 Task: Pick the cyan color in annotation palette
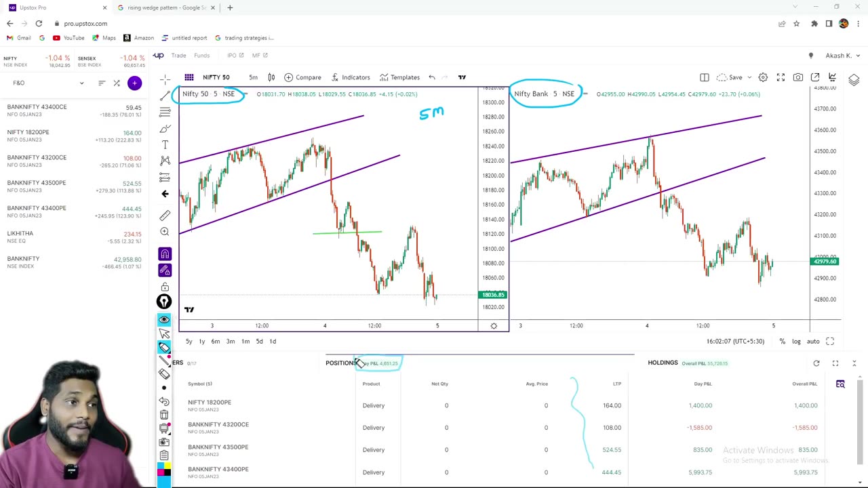[x=161, y=466]
